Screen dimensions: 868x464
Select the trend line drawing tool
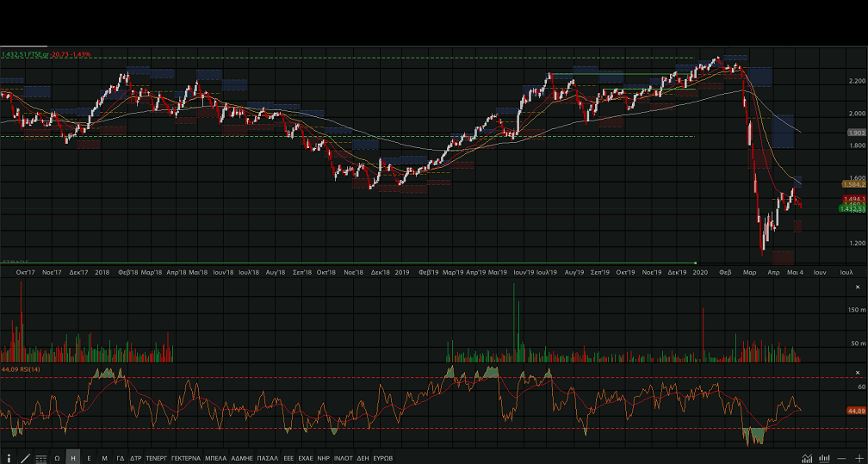[25, 458]
